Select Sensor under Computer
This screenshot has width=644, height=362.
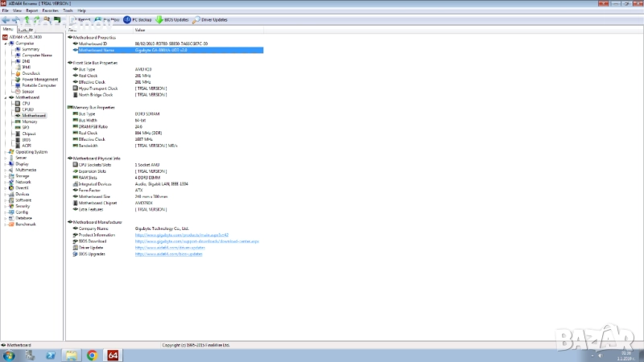pyautogui.click(x=28, y=92)
